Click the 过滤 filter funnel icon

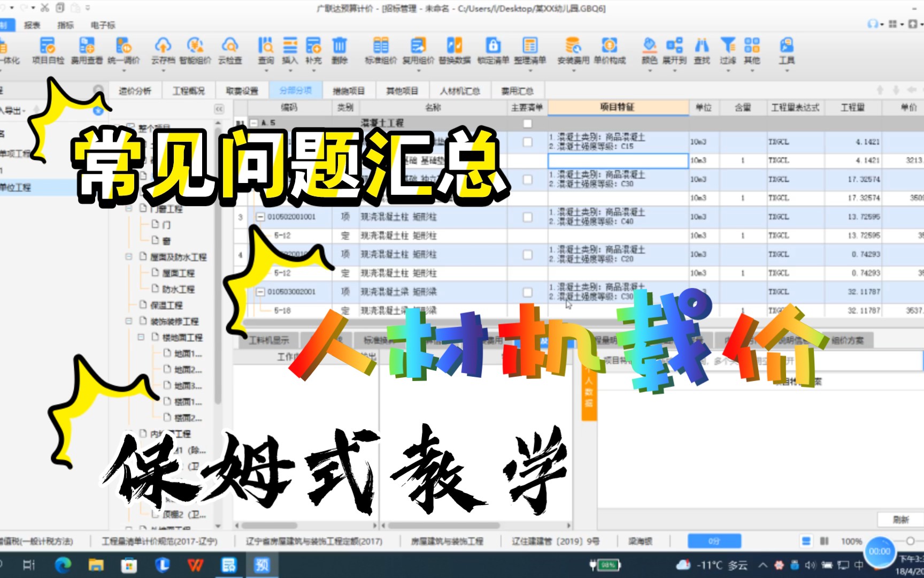pos(728,45)
